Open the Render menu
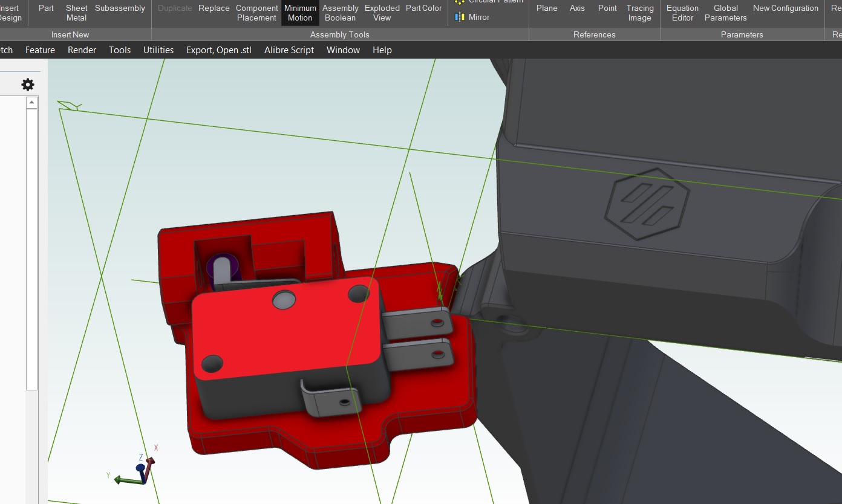This screenshot has width=842, height=504. click(x=82, y=50)
